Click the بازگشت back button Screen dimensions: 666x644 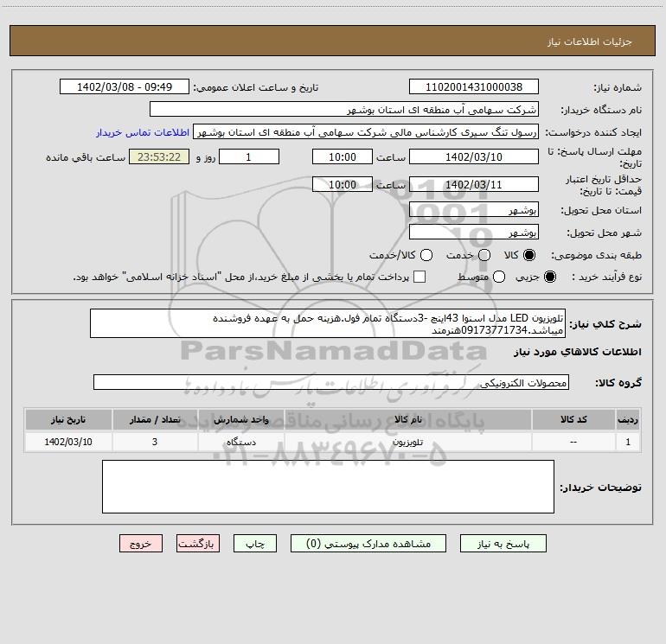(x=198, y=544)
